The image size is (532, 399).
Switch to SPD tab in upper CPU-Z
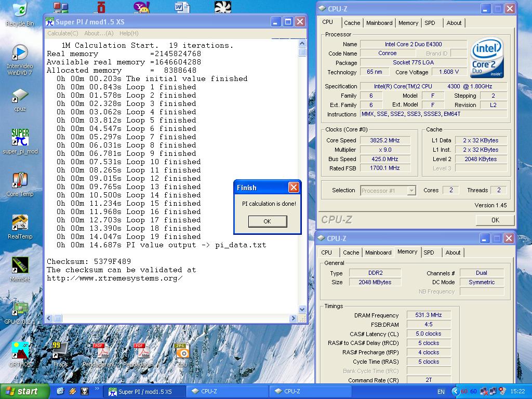click(x=430, y=23)
